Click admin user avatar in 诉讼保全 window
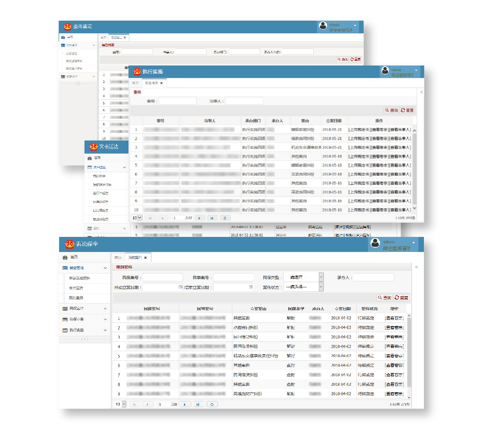Viewport: 483px width, 448px height. pyautogui.click(x=375, y=243)
